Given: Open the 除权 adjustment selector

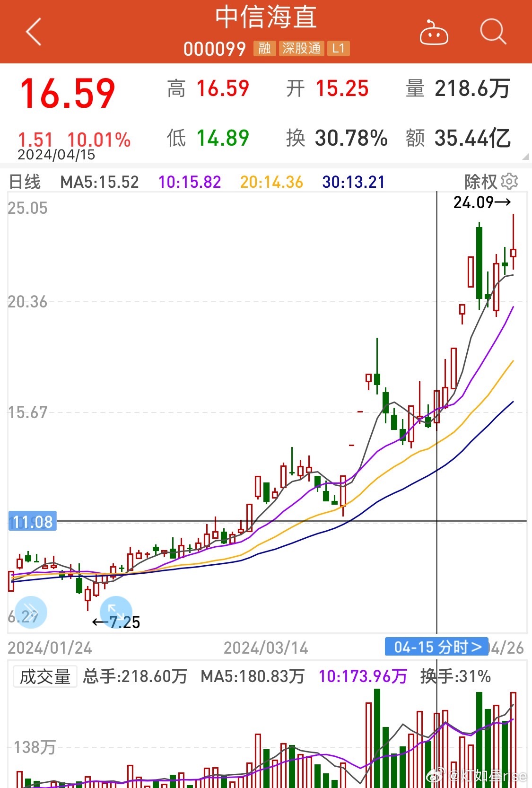Looking at the screenshot, I should [480, 182].
